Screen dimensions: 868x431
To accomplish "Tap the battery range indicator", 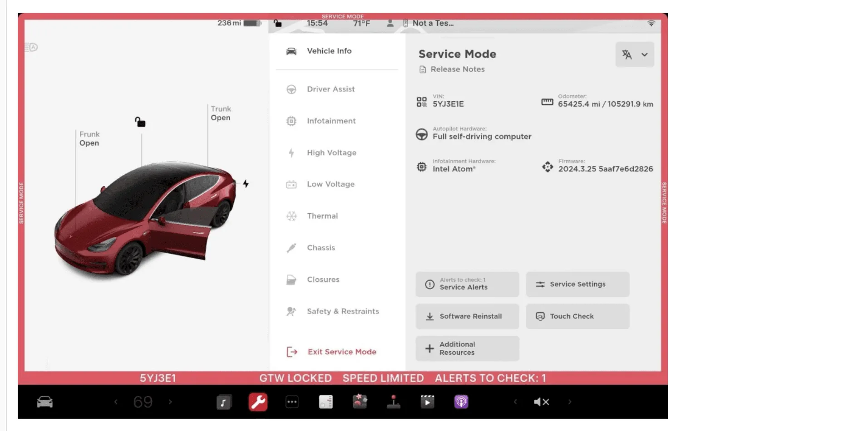I will click(x=239, y=23).
